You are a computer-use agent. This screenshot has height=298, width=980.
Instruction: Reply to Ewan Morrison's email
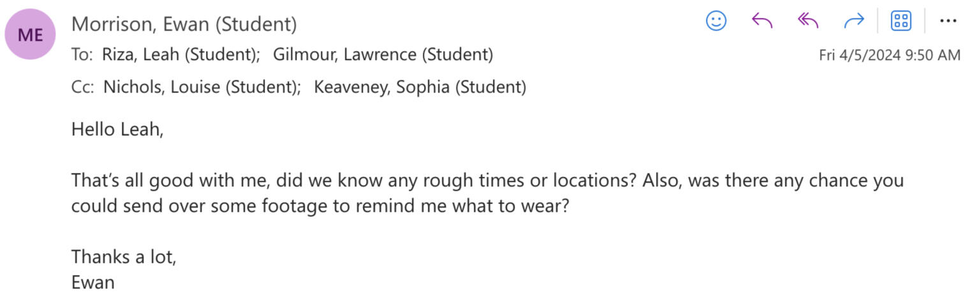click(762, 21)
